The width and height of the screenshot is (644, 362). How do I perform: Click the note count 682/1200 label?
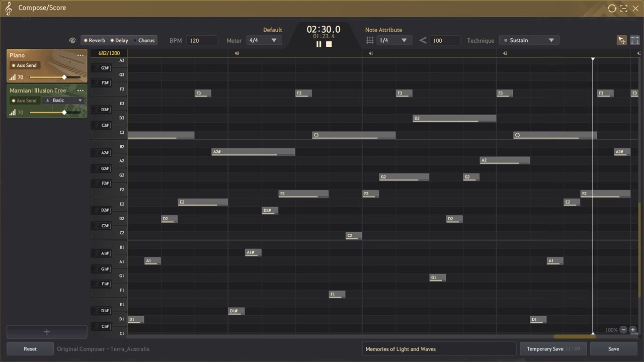tap(109, 53)
